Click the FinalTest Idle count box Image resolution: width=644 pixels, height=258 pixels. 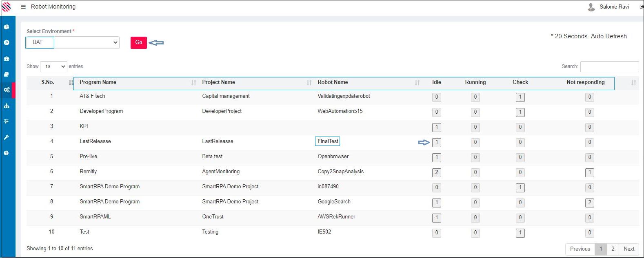tap(436, 143)
